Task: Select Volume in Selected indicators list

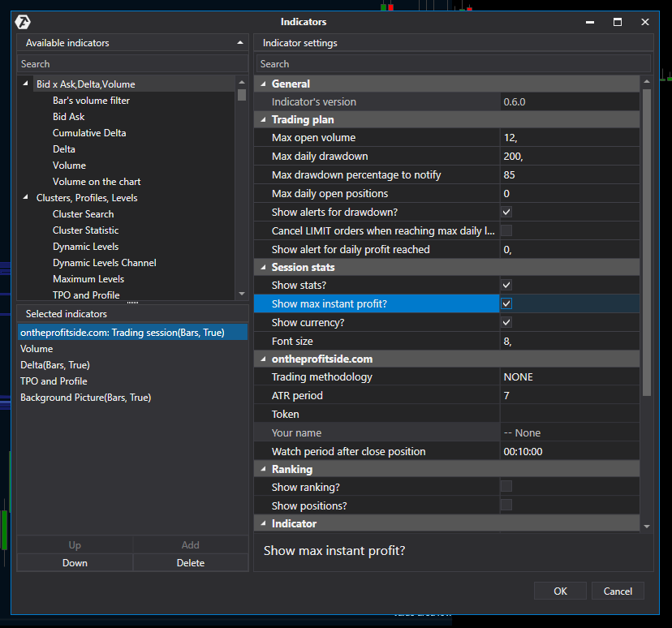Action: pos(132,349)
